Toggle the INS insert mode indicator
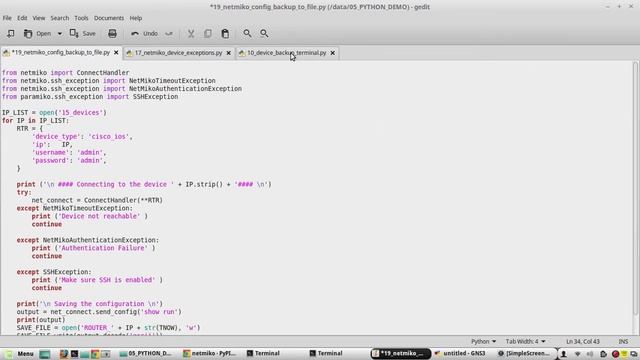640x360 pixels. pos(623,341)
